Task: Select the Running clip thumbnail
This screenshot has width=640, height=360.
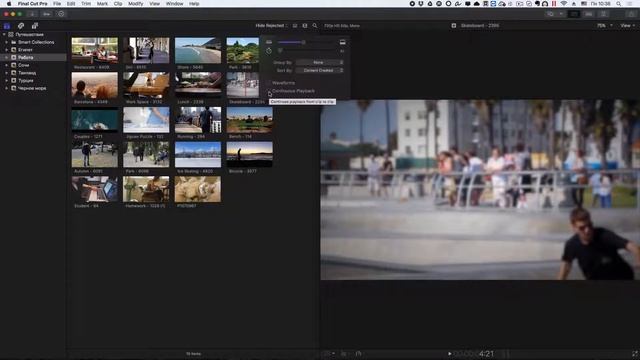Action: click(x=198, y=120)
